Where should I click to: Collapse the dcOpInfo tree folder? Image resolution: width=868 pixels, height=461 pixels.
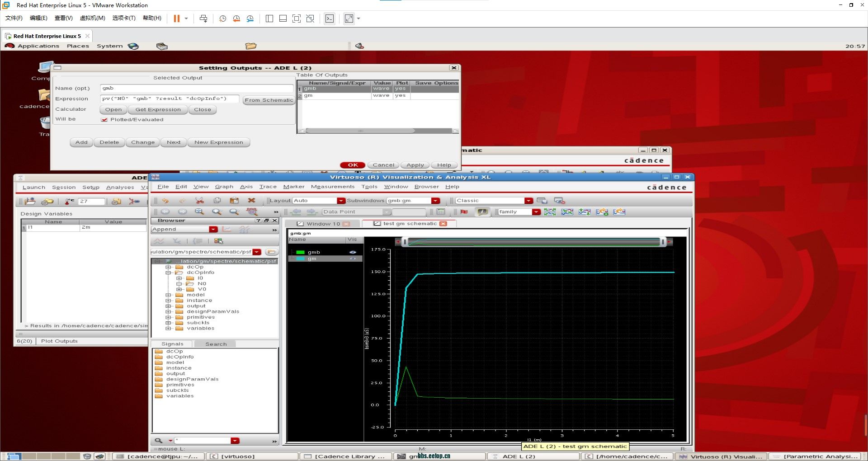[168, 273]
